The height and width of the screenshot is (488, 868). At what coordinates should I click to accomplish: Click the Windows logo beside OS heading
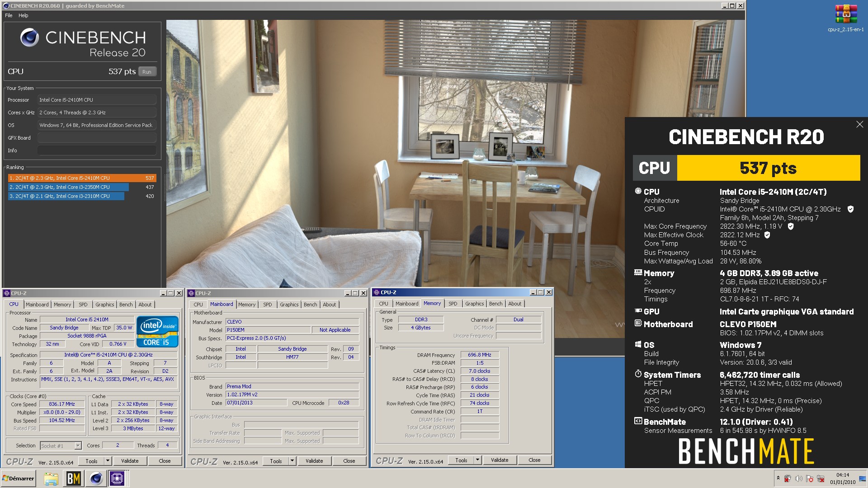[638, 344]
